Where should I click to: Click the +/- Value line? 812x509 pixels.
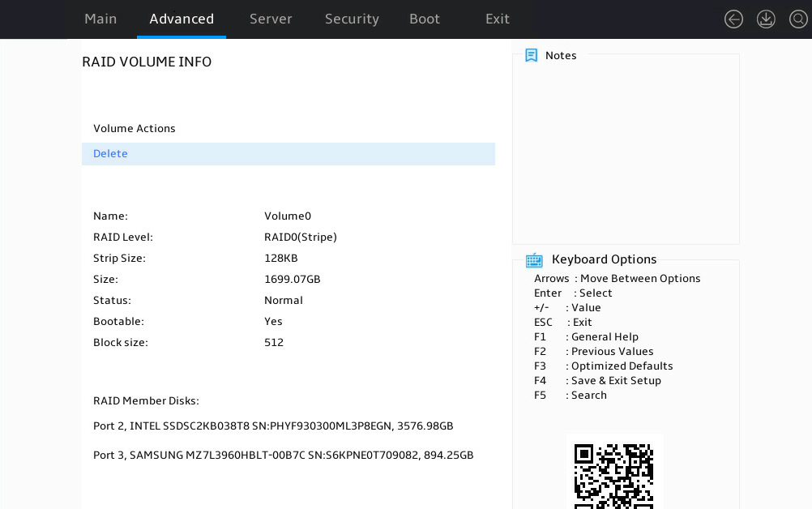567,307
